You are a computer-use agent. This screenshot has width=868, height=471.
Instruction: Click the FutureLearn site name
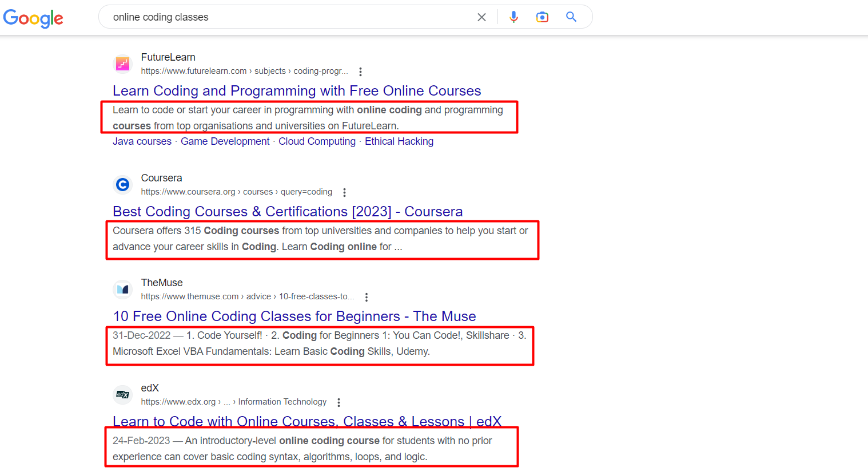pyautogui.click(x=168, y=57)
